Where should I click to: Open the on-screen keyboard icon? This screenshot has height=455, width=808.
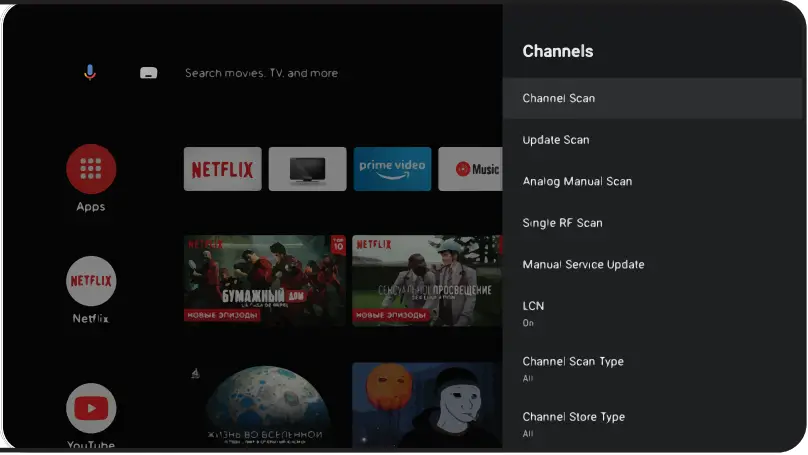(x=148, y=73)
